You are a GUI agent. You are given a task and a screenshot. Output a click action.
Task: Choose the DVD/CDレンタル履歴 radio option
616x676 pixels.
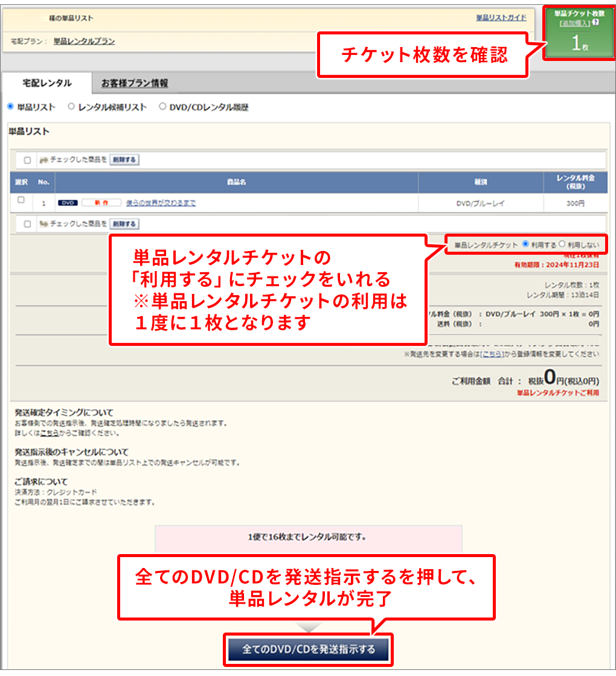[162, 107]
